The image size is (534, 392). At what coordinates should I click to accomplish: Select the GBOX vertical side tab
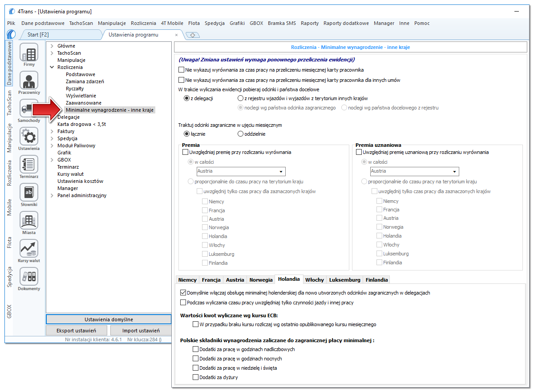[x=9, y=311]
